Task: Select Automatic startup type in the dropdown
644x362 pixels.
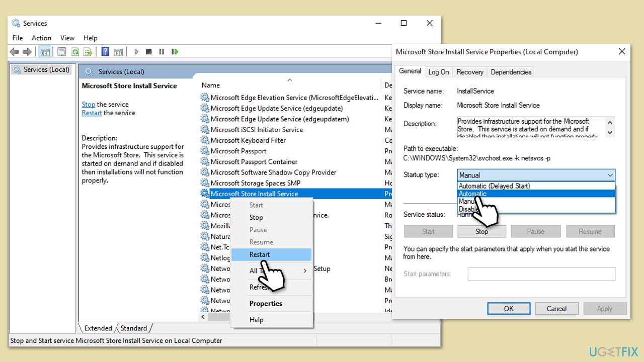Action: pos(473,194)
